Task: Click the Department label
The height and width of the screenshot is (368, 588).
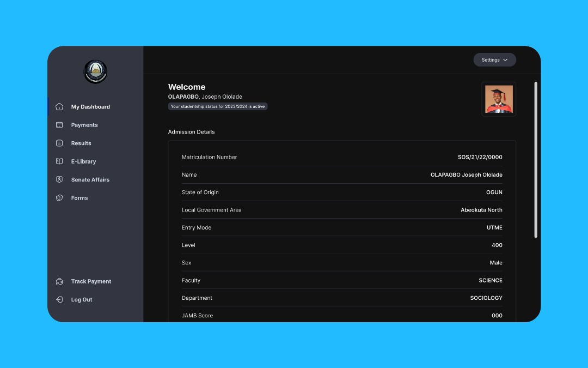Action: coord(197,298)
